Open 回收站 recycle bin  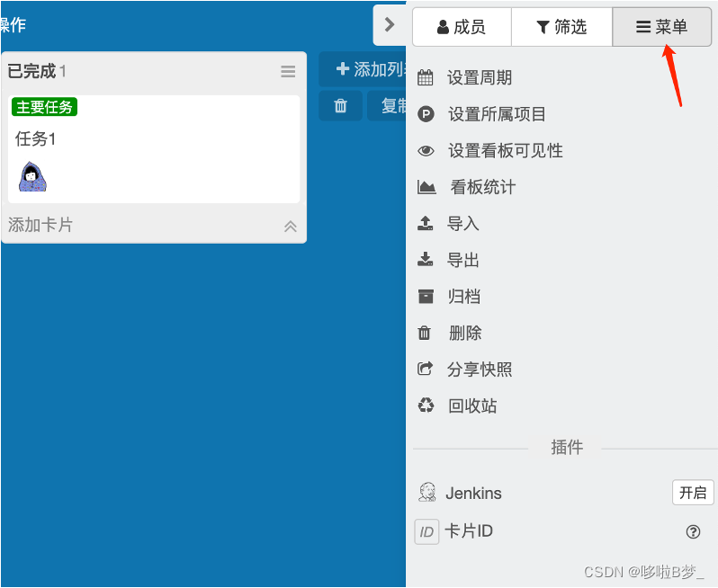tap(472, 405)
